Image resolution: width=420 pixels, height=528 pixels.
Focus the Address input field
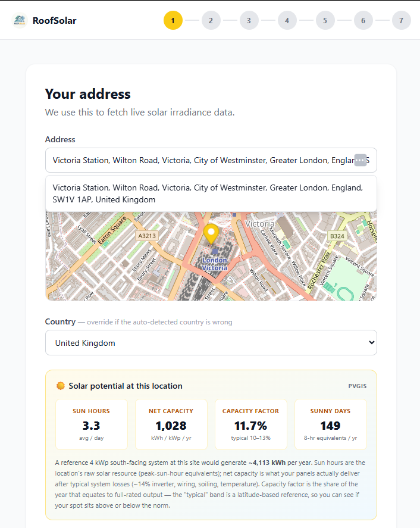(x=211, y=160)
